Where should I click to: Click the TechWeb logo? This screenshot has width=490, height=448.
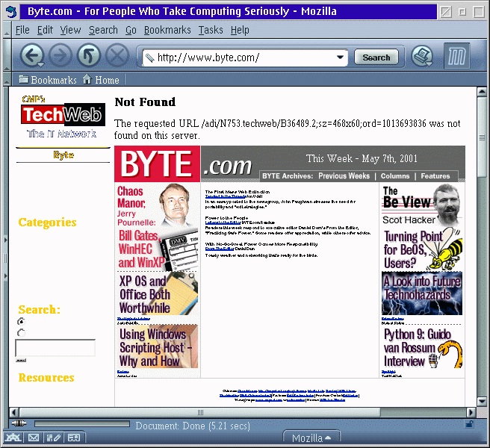tap(63, 115)
